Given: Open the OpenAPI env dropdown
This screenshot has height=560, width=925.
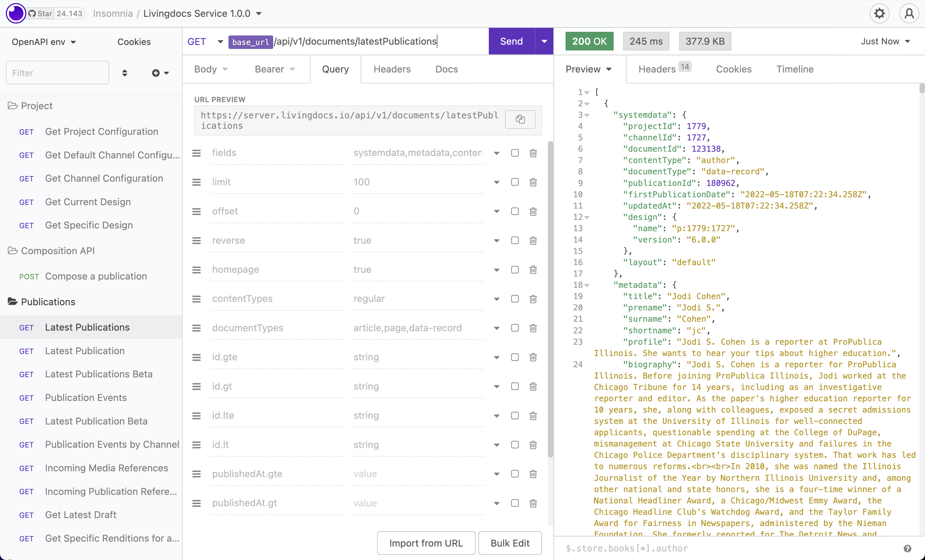Looking at the screenshot, I should tap(43, 42).
